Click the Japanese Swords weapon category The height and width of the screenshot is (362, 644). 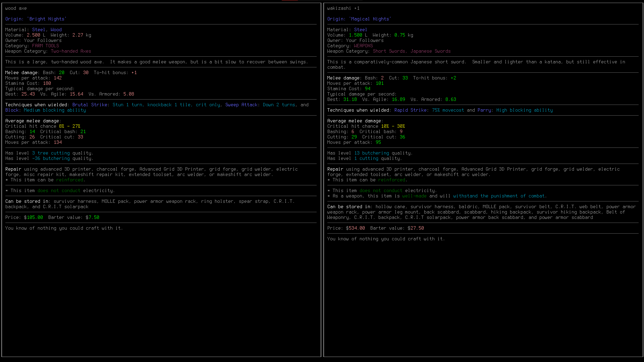click(430, 51)
